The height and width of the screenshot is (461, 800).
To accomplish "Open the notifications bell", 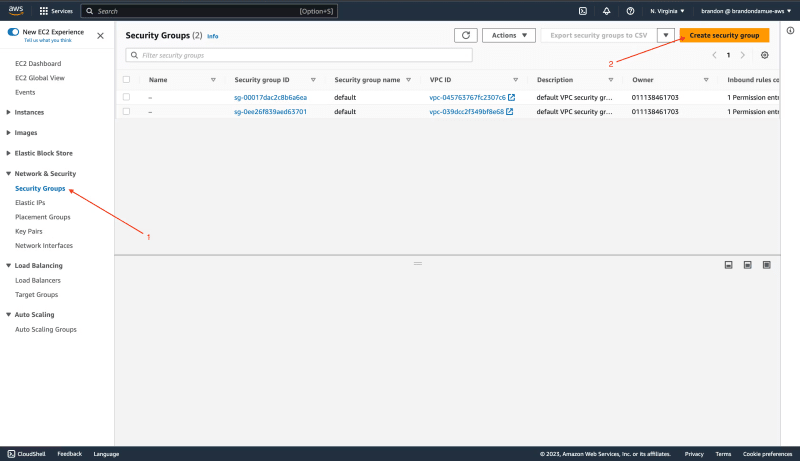I will pyautogui.click(x=606, y=11).
